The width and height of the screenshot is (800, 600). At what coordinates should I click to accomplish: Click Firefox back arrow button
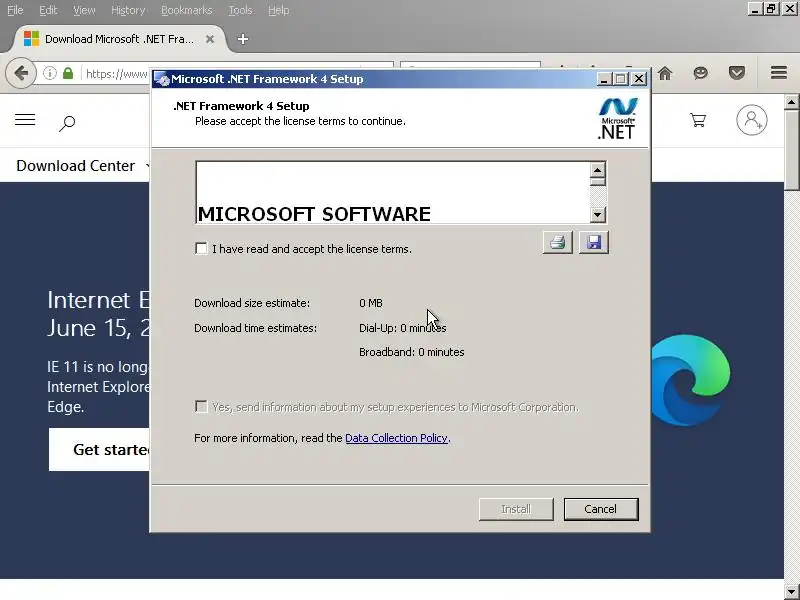click(21, 73)
